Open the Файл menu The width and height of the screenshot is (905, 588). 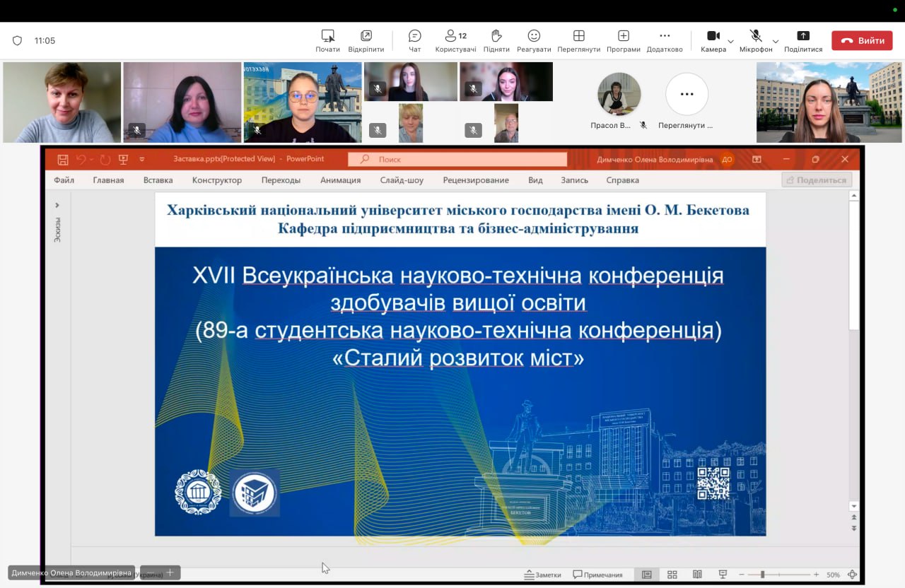coord(64,180)
